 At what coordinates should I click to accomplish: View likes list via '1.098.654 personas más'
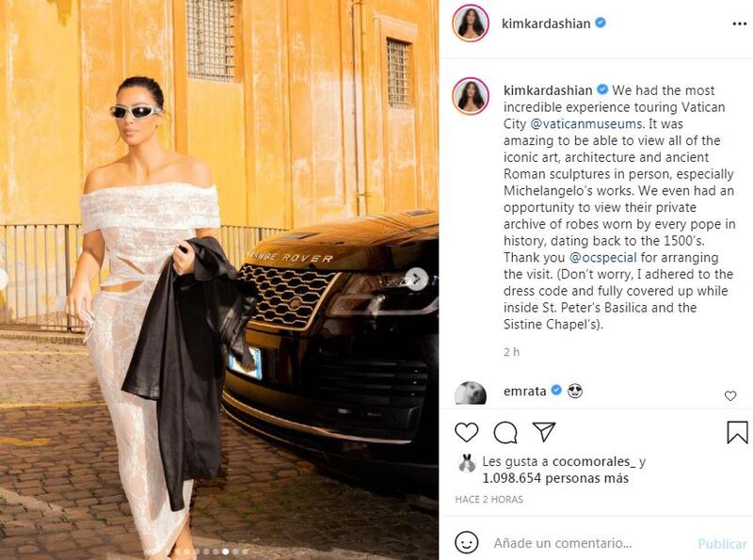pyautogui.click(x=555, y=478)
